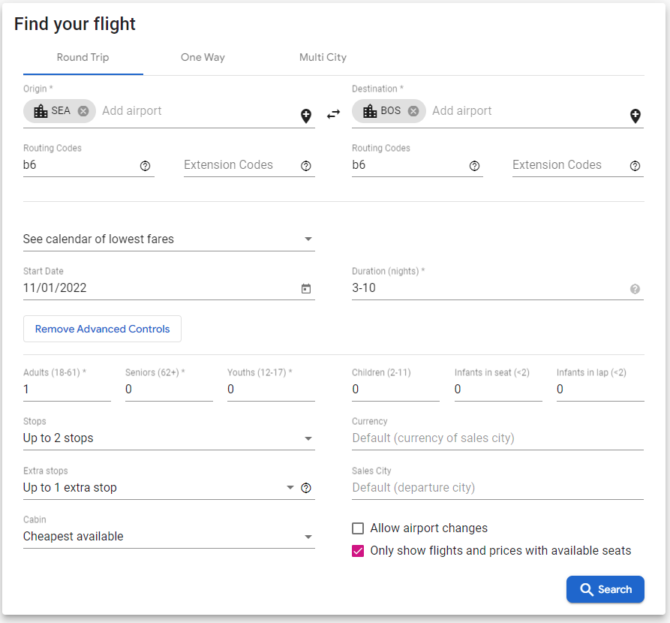Remove the BOS airport chip
670x623 pixels.
coord(413,111)
